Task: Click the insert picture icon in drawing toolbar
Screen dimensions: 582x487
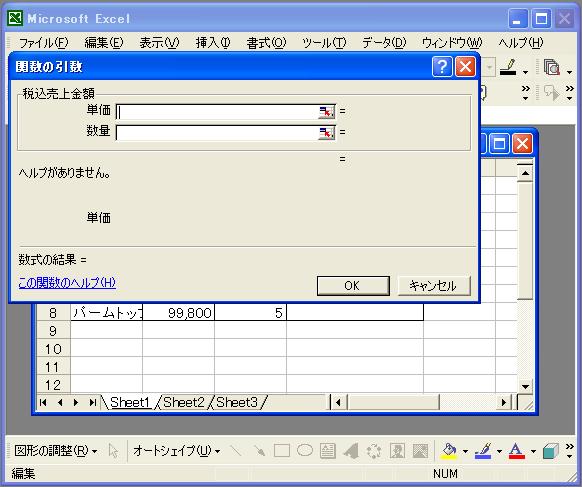Action: (x=420, y=451)
